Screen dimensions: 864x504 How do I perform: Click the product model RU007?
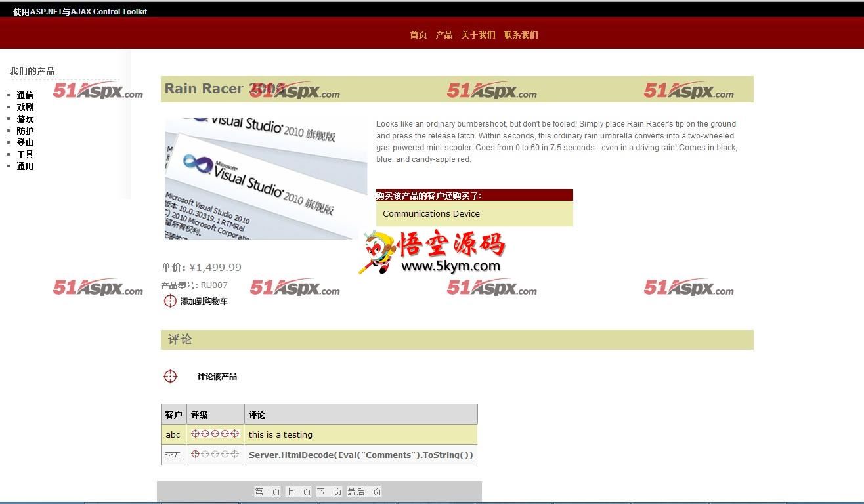(x=214, y=285)
